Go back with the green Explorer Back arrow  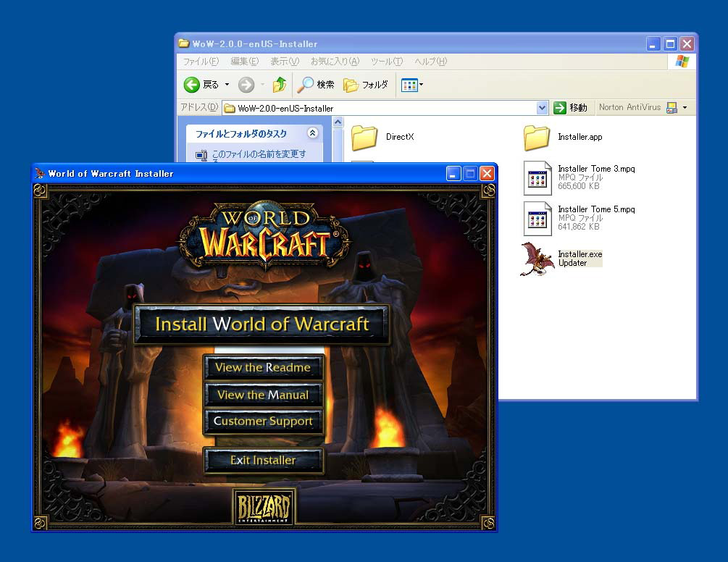pos(192,85)
